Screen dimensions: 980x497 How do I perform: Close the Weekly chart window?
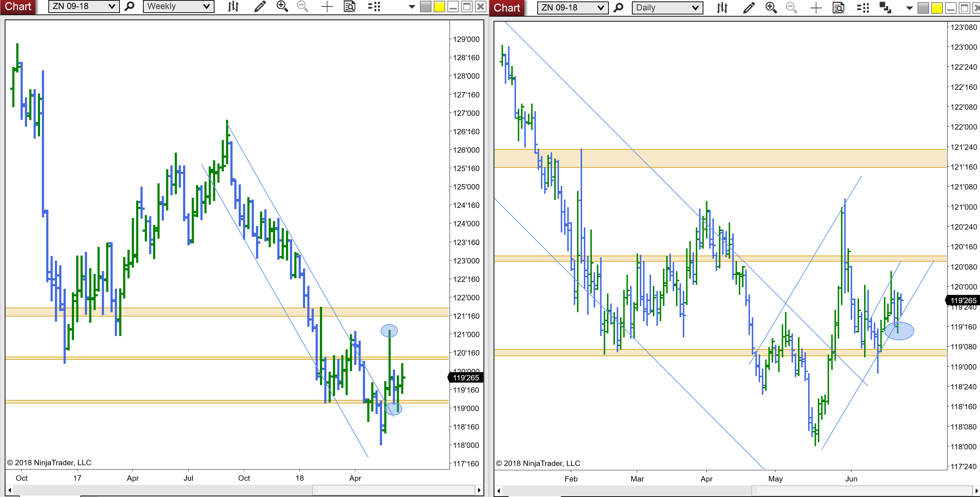[481, 6]
